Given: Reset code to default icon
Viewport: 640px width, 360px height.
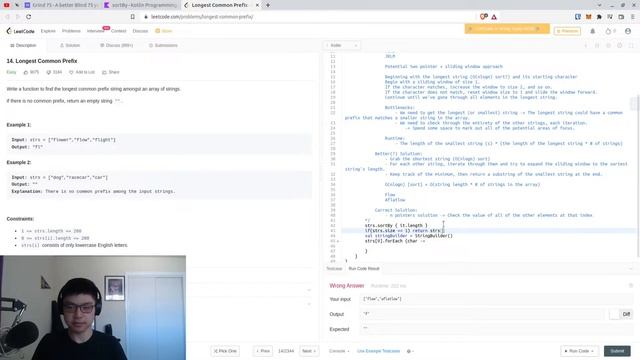Looking at the screenshot, I should (x=608, y=45).
